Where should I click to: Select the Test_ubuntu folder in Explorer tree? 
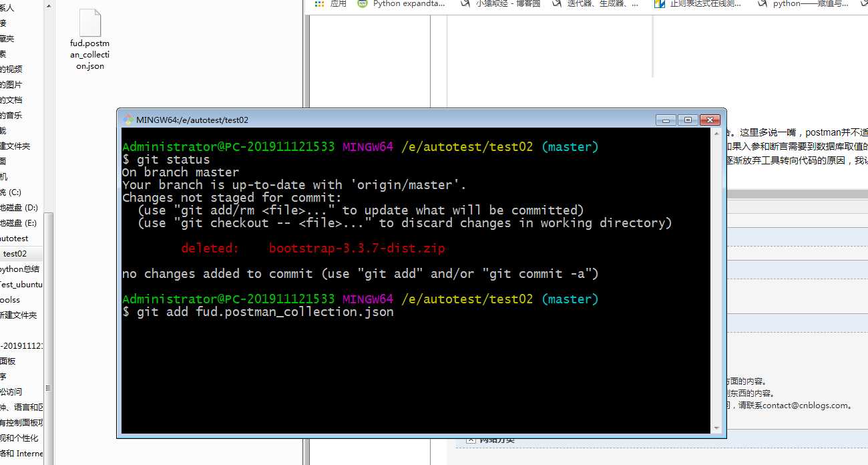21,285
